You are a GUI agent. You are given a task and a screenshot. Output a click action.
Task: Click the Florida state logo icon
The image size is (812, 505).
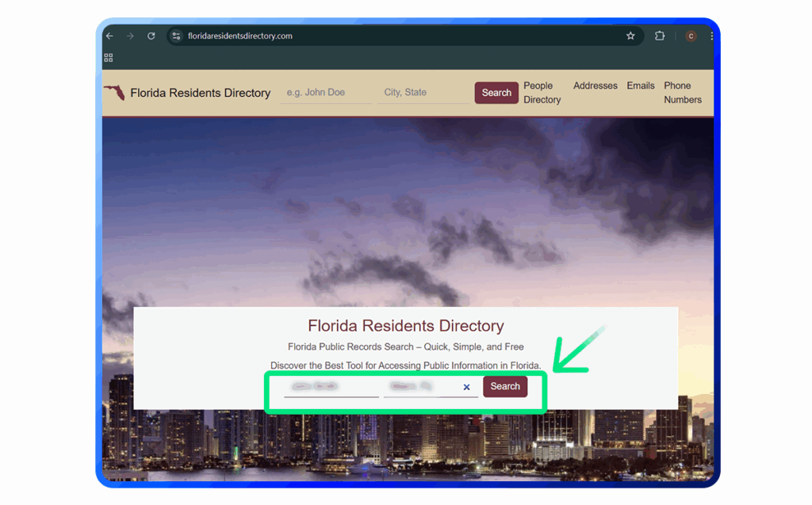[x=114, y=93]
